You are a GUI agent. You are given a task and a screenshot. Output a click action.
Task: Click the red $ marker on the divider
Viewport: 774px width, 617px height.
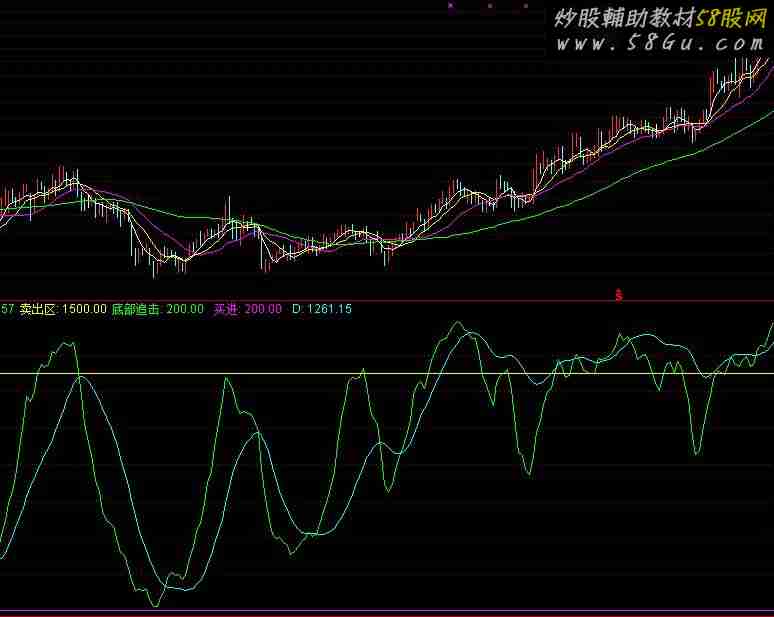pyautogui.click(x=619, y=296)
